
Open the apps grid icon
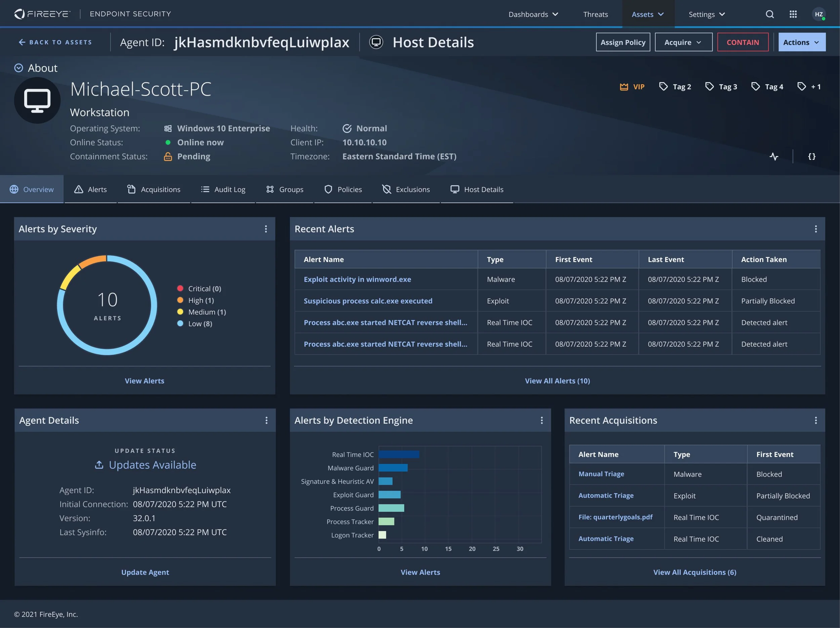793,14
